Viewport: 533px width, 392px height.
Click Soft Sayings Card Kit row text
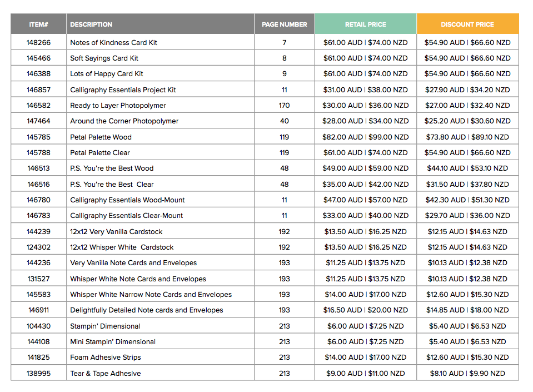tap(104, 58)
